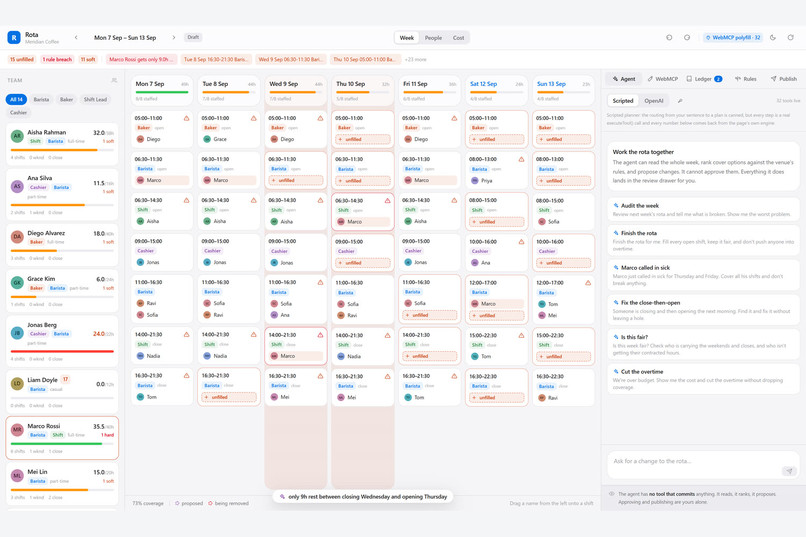This screenshot has height=537, width=806.
Task: Click warning triangle on Friday 05:00–11:00 Baker shift
Action: pos(454,118)
